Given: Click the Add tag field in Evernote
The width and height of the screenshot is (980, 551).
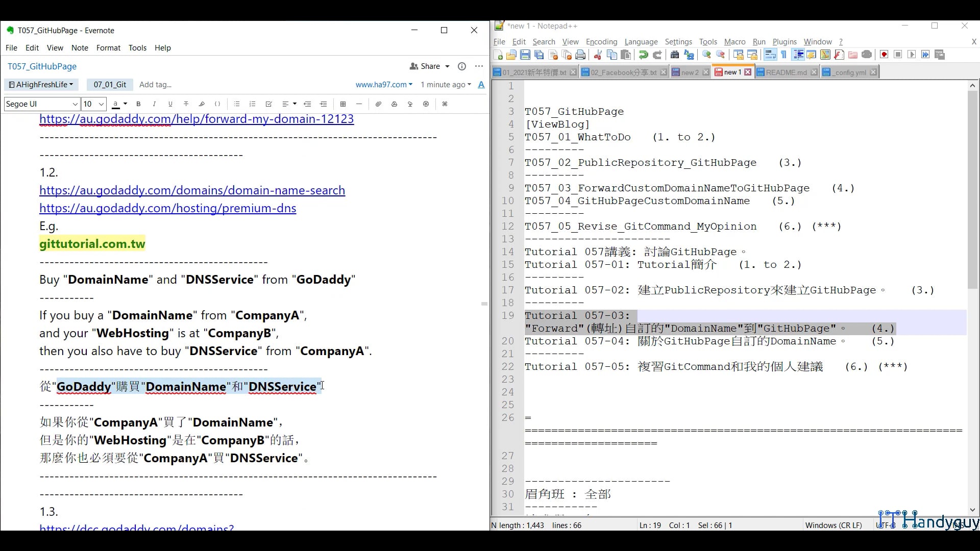Looking at the screenshot, I should click(x=156, y=85).
